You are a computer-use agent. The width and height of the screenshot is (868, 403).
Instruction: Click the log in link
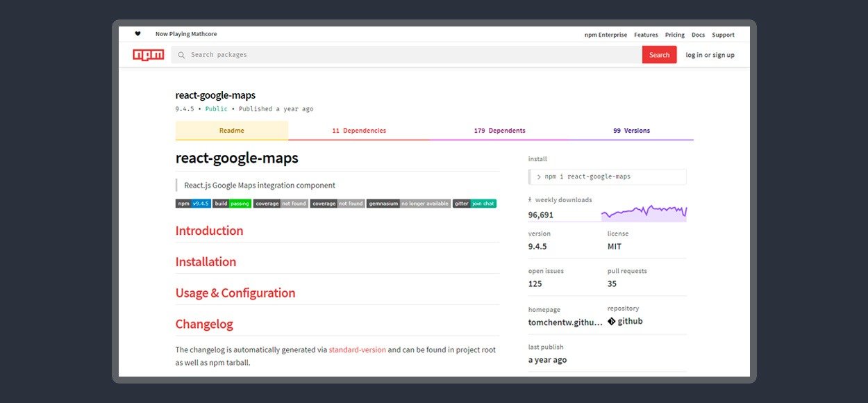point(694,55)
